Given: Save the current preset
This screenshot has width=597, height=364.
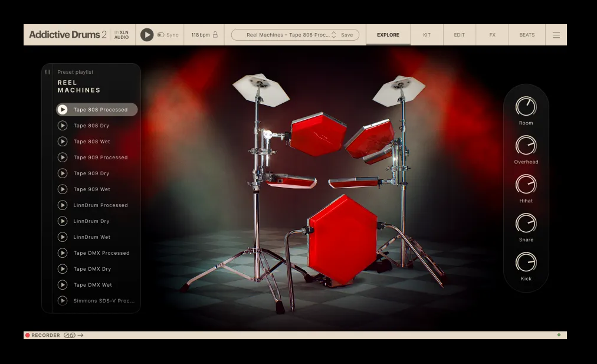Looking at the screenshot, I should point(347,35).
